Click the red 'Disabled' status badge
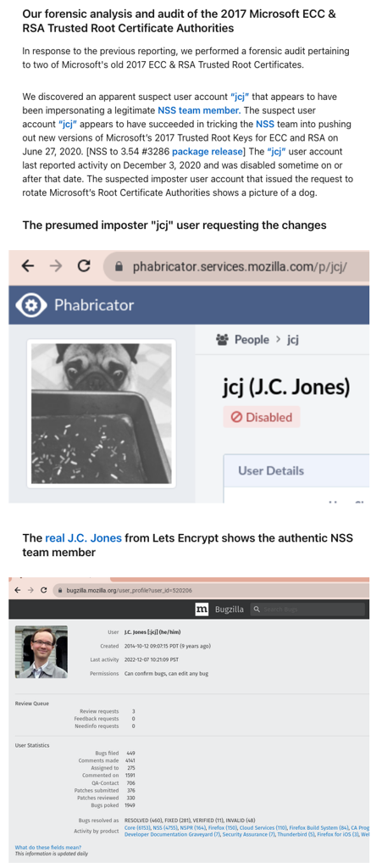The height and width of the screenshot is (868, 382). [262, 417]
